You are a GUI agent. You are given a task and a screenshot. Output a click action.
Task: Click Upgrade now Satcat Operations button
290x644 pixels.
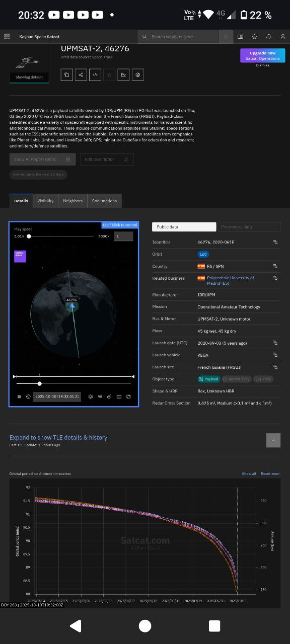click(263, 55)
